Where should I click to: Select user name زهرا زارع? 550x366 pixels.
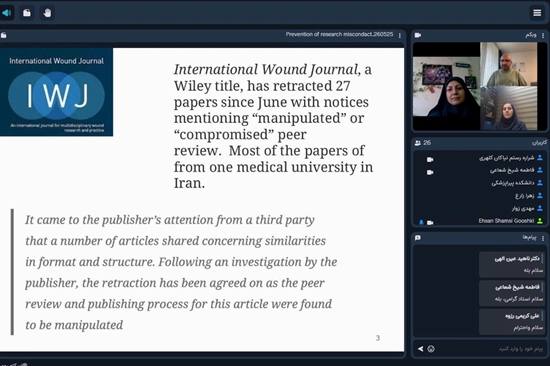click(524, 195)
